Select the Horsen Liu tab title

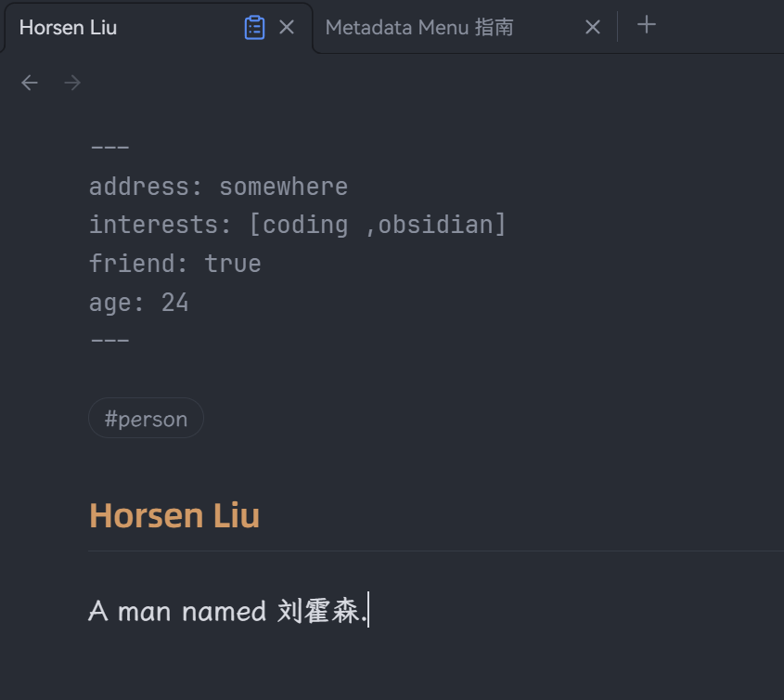tap(68, 28)
